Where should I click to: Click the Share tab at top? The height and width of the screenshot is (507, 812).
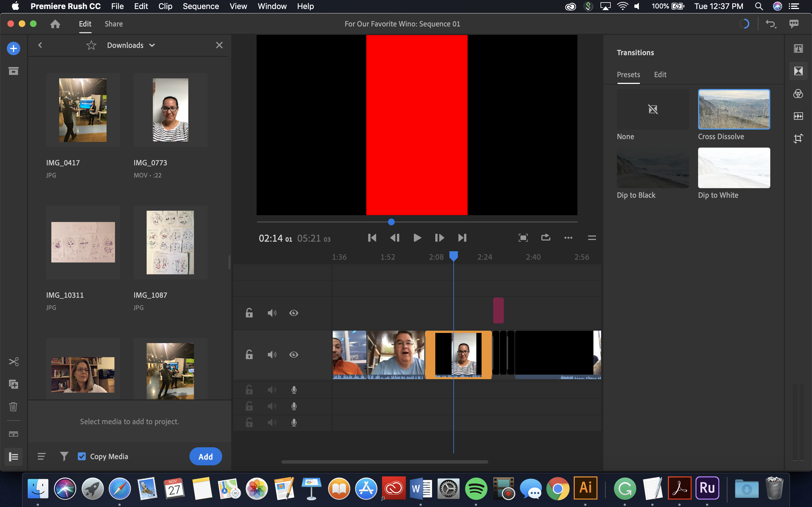pos(113,24)
